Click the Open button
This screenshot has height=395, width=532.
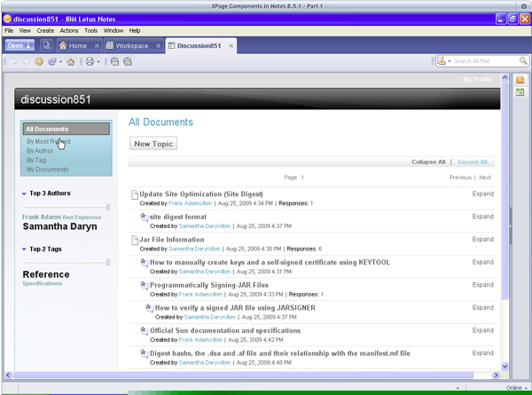click(x=20, y=45)
